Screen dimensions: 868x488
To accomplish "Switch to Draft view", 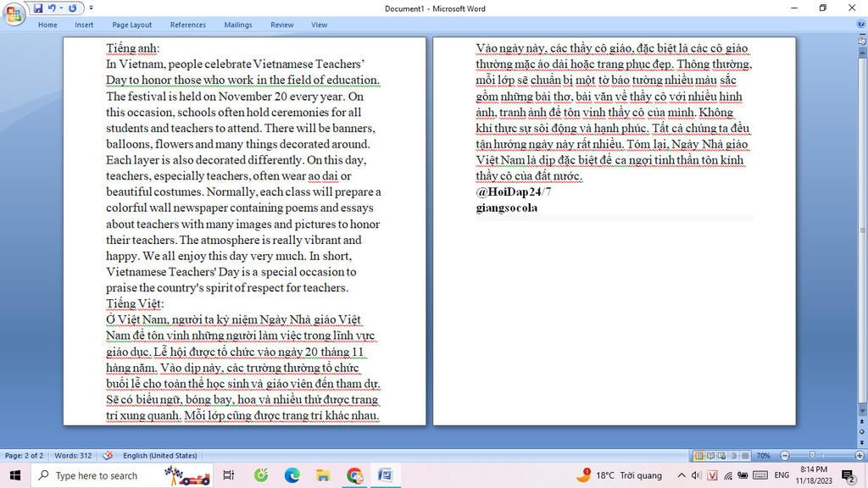I will [x=745, y=455].
